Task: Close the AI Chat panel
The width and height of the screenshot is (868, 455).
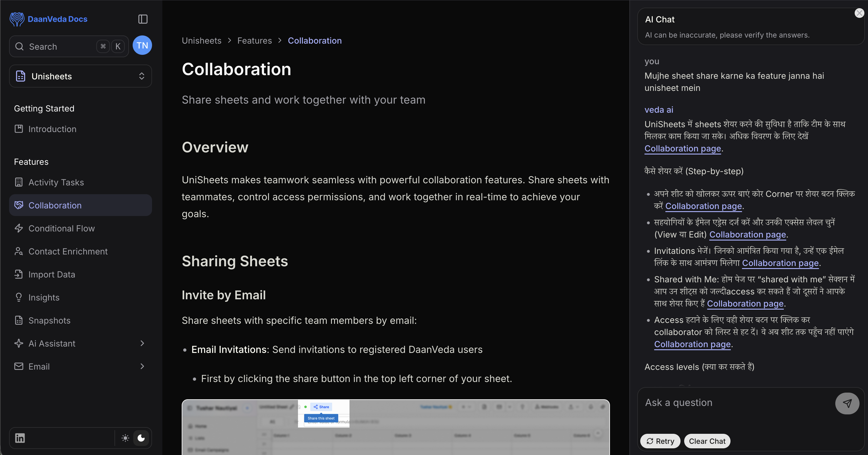Action: [x=859, y=13]
